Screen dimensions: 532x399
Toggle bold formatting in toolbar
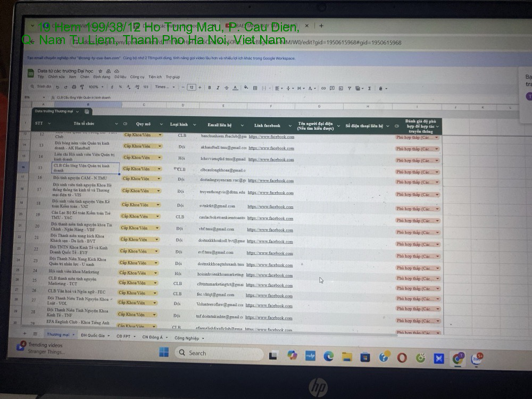pyautogui.click(x=210, y=88)
